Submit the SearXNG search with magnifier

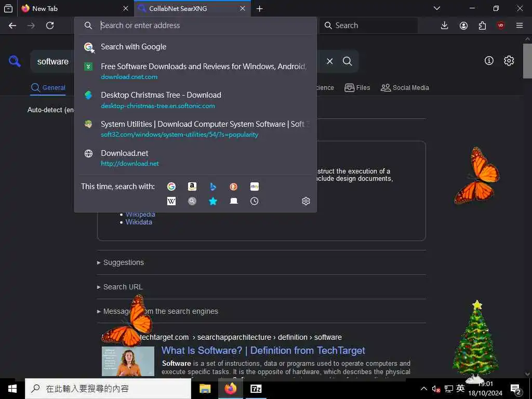pos(347,61)
